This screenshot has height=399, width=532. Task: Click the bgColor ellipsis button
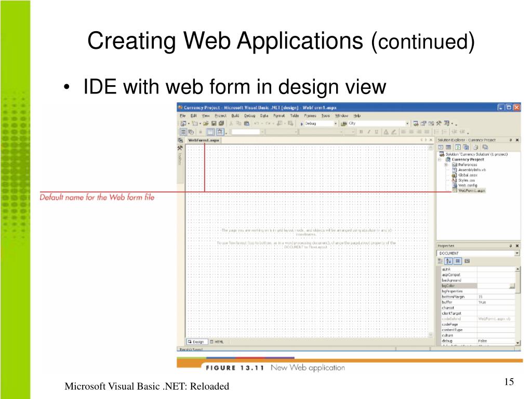point(512,286)
